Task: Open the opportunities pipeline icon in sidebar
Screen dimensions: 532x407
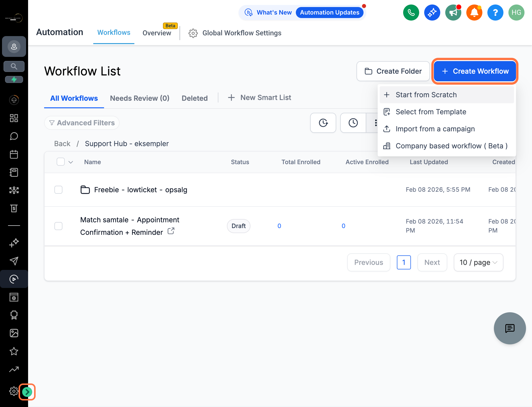Action: coord(14,190)
